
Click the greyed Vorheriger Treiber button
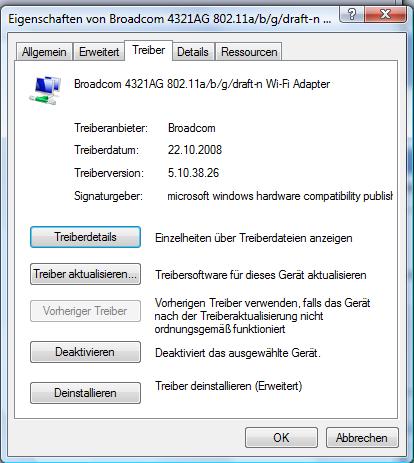coord(85,311)
